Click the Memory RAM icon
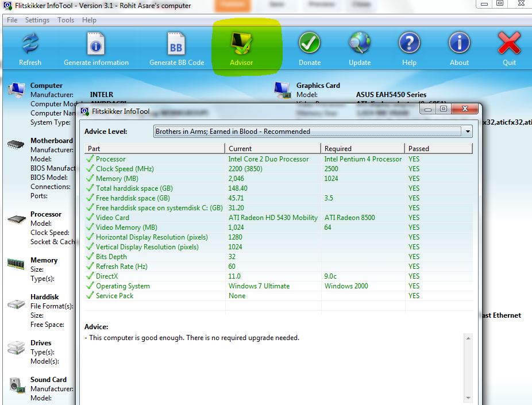This screenshot has width=532, height=405. pos(16,264)
